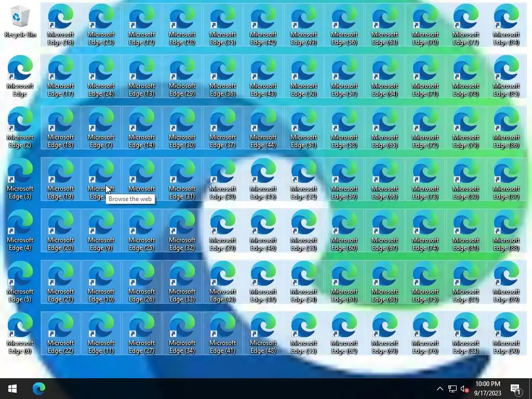Image resolution: width=532 pixels, height=399 pixels.
Task: Click Microsoft Edge (88) shortcut
Action: tap(506, 231)
